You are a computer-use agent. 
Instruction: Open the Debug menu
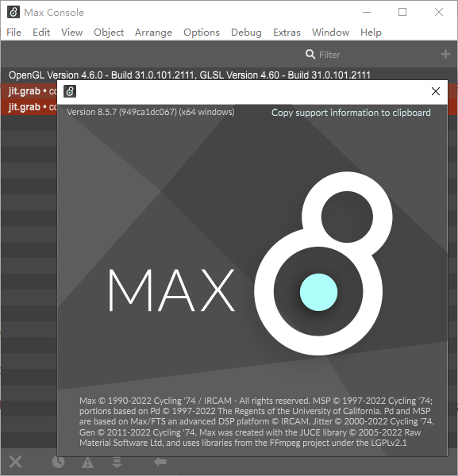(246, 33)
